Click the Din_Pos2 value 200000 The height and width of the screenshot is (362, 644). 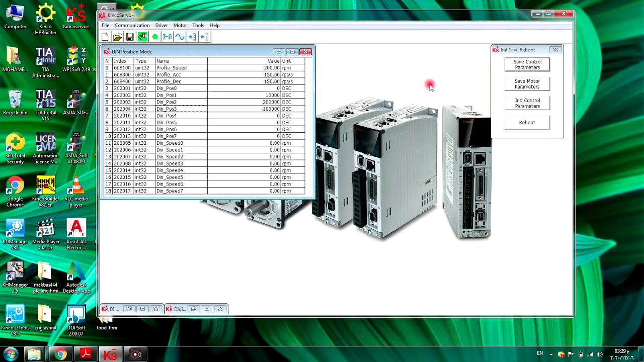click(x=244, y=102)
